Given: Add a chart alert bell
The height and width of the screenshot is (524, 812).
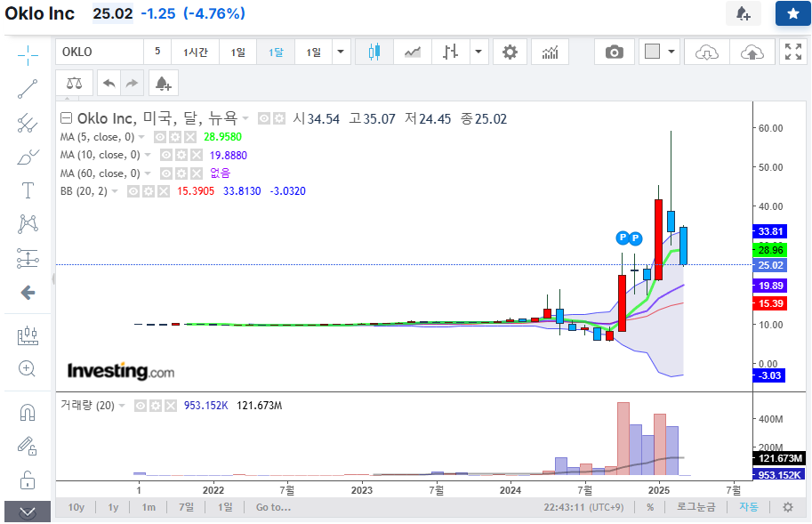Looking at the screenshot, I should (x=164, y=83).
